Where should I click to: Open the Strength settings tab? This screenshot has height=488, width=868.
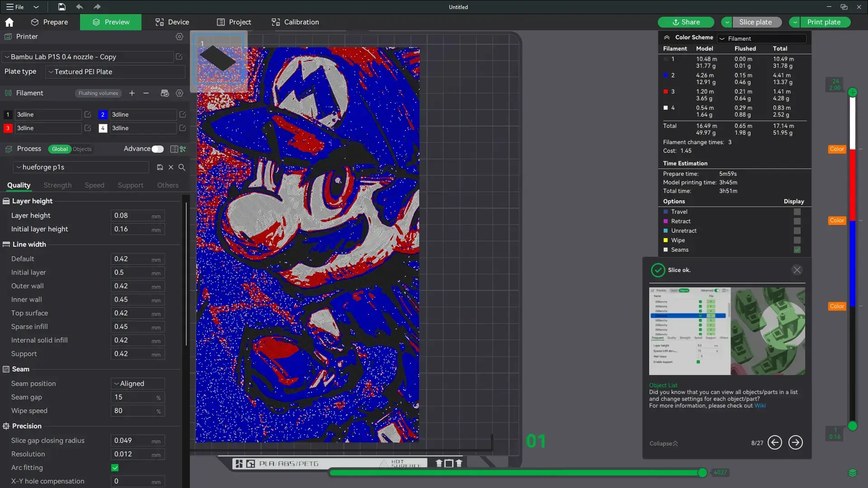coord(57,185)
